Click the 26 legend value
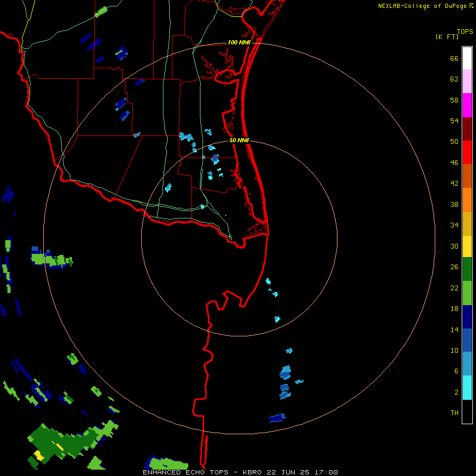 [x=454, y=267]
